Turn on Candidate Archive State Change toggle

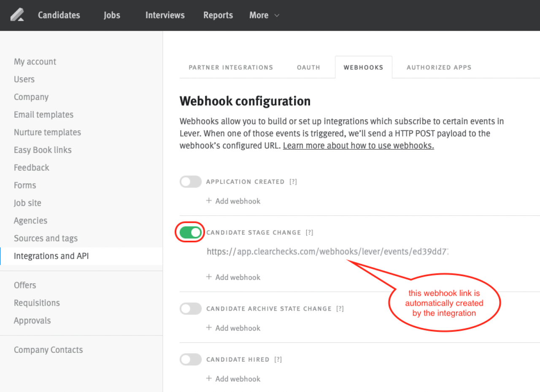tap(191, 309)
